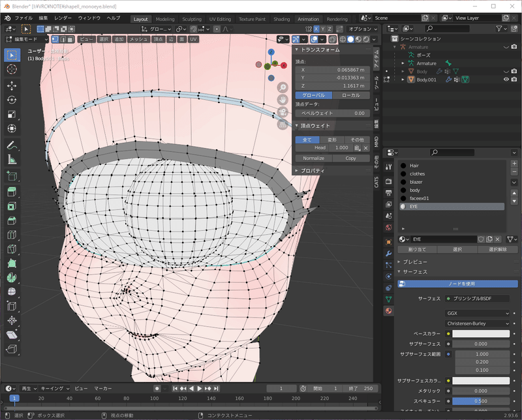Disable rendering for the Armature object
Viewport: 522px width, 420px height.
pos(514,47)
